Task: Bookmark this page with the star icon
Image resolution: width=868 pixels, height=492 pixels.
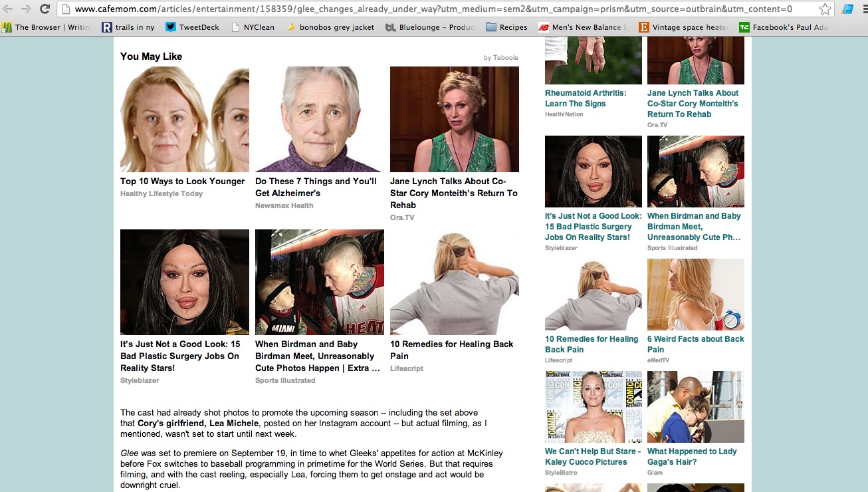Action: pos(825,9)
